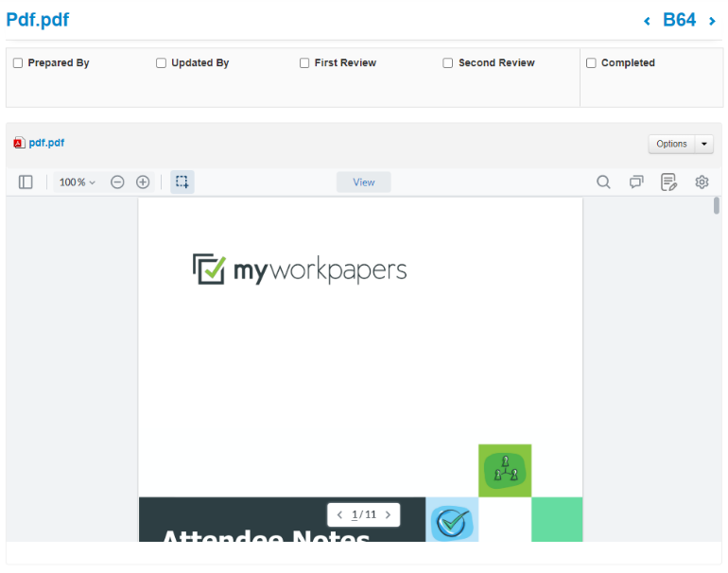Click the Options button
This screenshot has height=573, width=728.
(671, 144)
